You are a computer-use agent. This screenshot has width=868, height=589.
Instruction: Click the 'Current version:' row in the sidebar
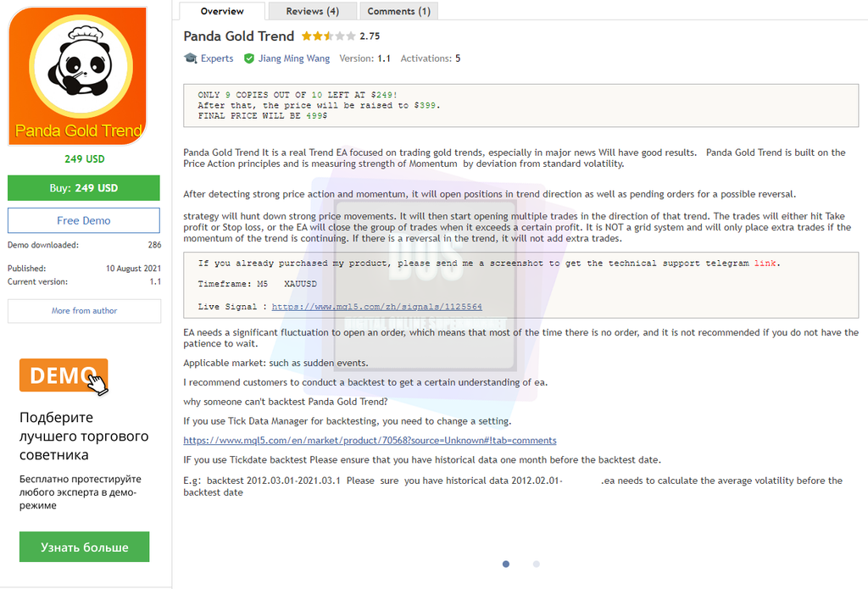[x=84, y=281]
